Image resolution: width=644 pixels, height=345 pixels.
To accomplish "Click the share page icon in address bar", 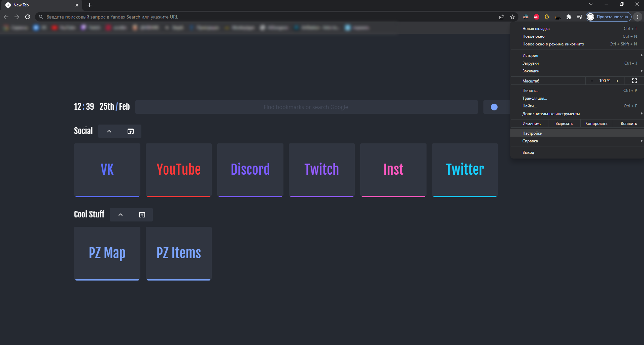I will tap(502, 17).
